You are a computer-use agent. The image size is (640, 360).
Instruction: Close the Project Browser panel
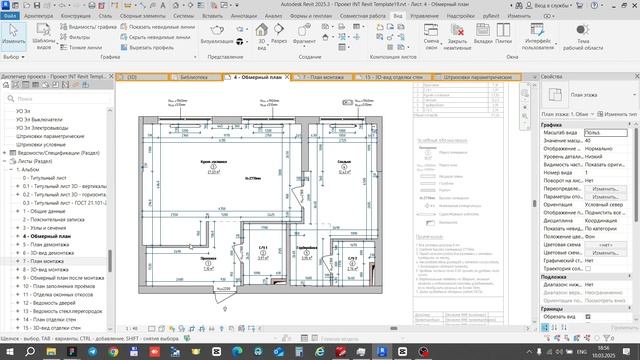(111, 76)
